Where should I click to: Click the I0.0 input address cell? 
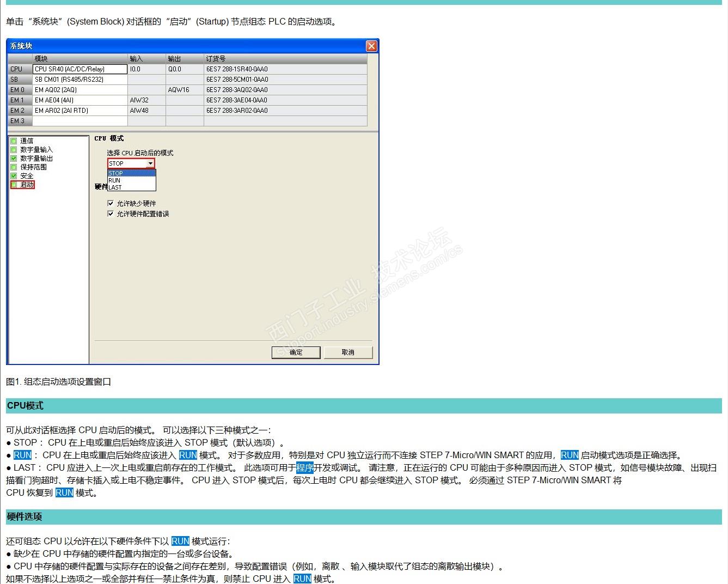[147, 69]
